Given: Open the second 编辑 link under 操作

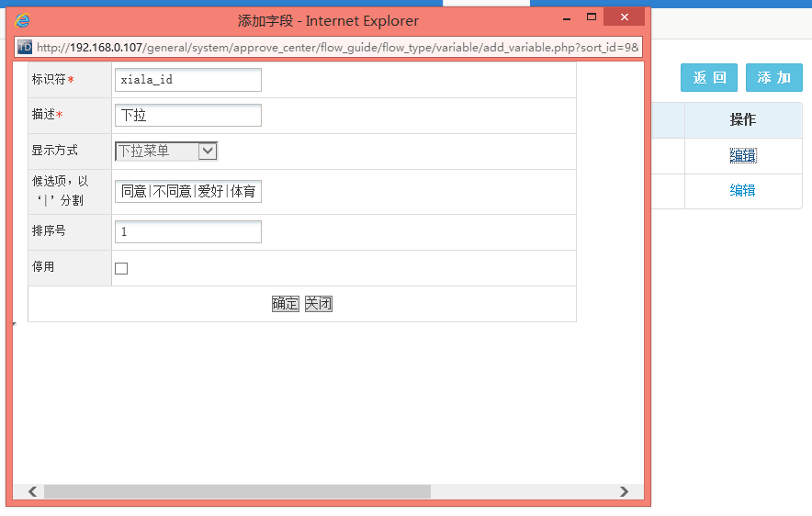Looking at the screenshot, I should tap(742, 191).
